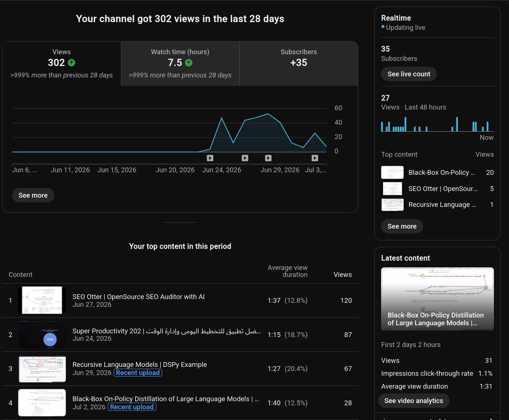Switch to the Subscribers metric tab
The image size is (509, 420).
299,64
